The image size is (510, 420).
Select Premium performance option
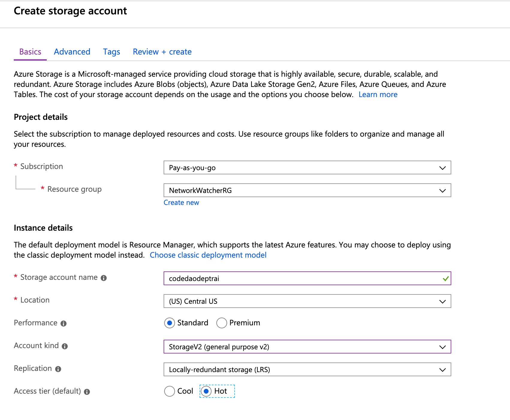222,323
